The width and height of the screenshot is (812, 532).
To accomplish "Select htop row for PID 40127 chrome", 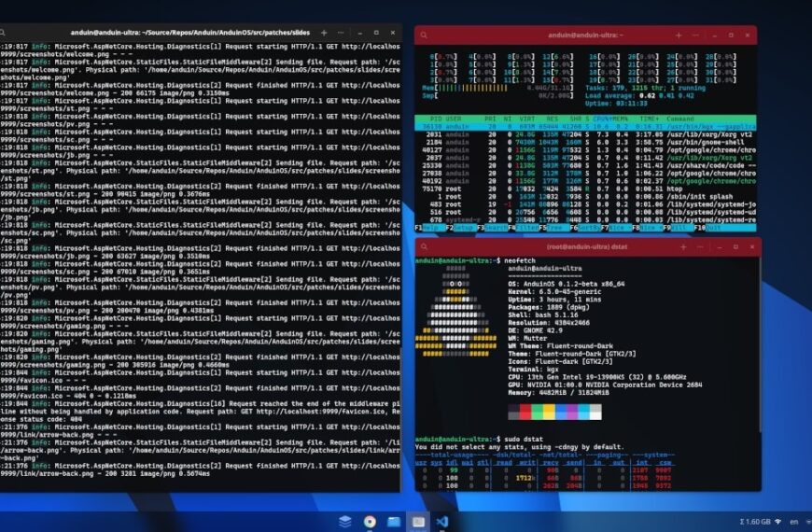I will [x=585, y=149].
